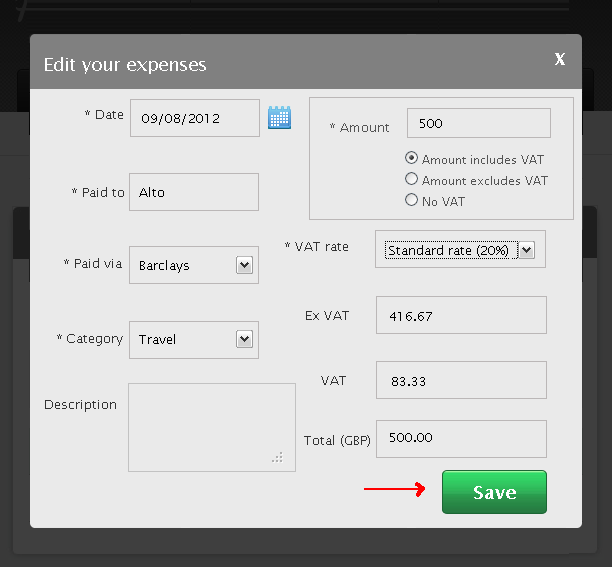
Task: Click the Edit your expenses title
Action: (125, 65)
